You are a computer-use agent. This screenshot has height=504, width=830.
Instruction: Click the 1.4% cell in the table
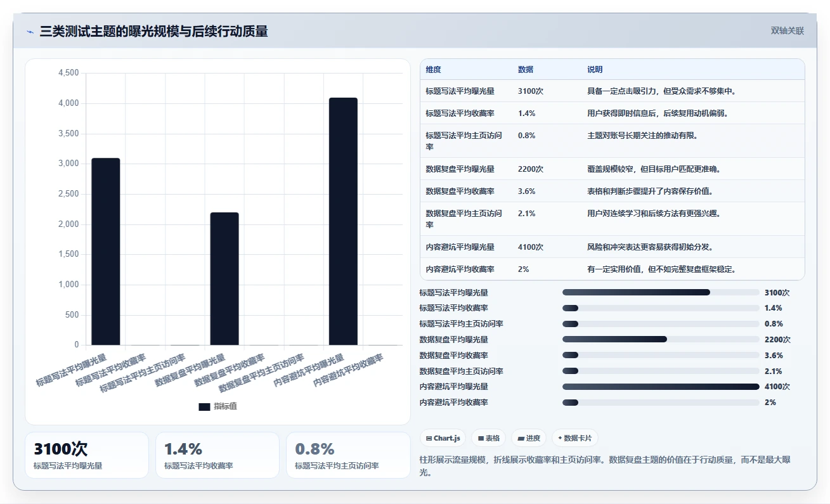coord(527,113)
